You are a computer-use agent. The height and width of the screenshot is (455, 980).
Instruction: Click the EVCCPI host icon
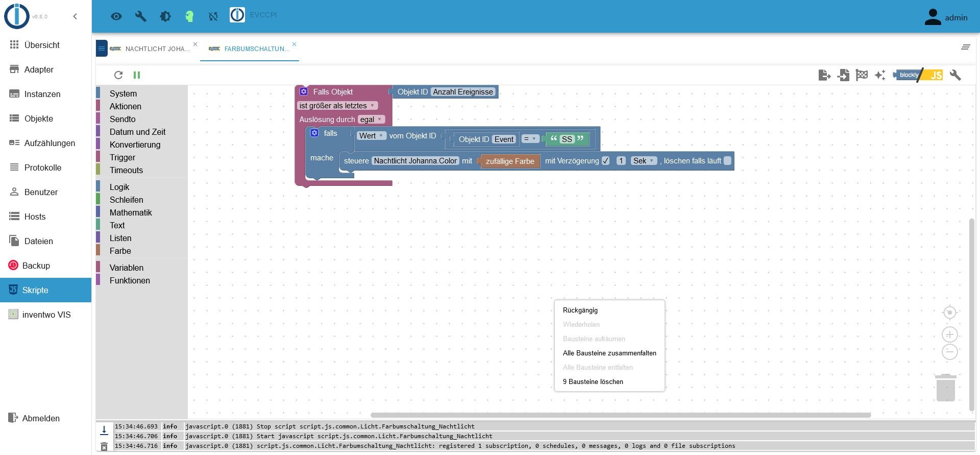pos(237,15)
